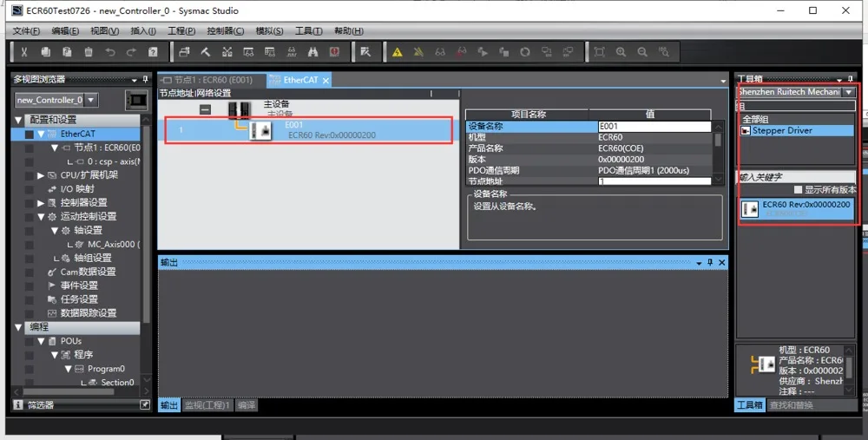Click the Undo arrow in the toolbar
This screenshot has height=440, width=868.
pos(110,52)
